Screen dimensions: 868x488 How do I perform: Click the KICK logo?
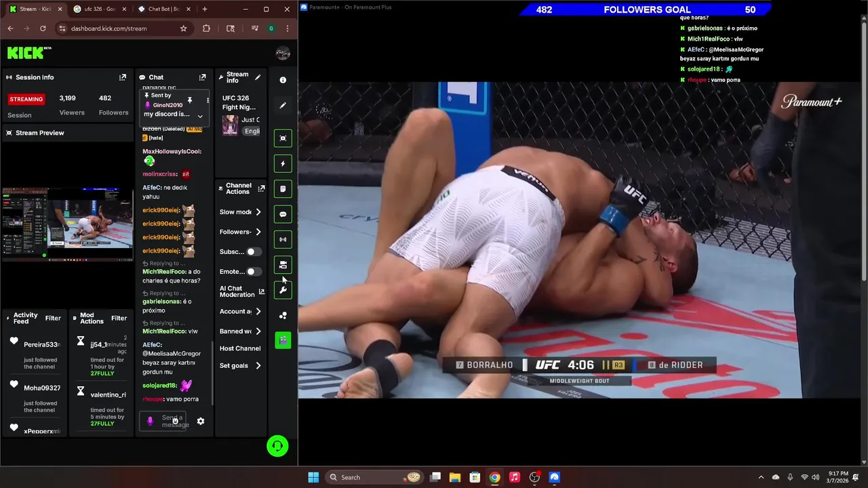[x=28, y=53]
